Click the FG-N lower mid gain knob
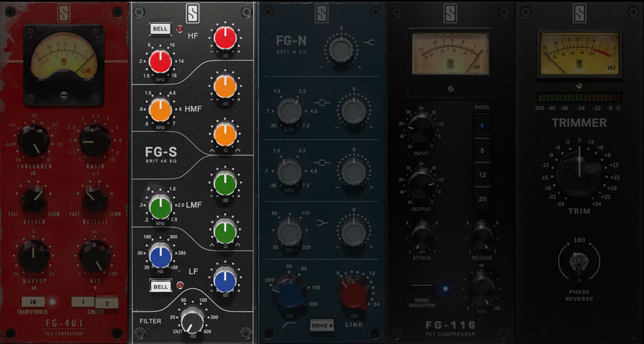 (354, 172)
